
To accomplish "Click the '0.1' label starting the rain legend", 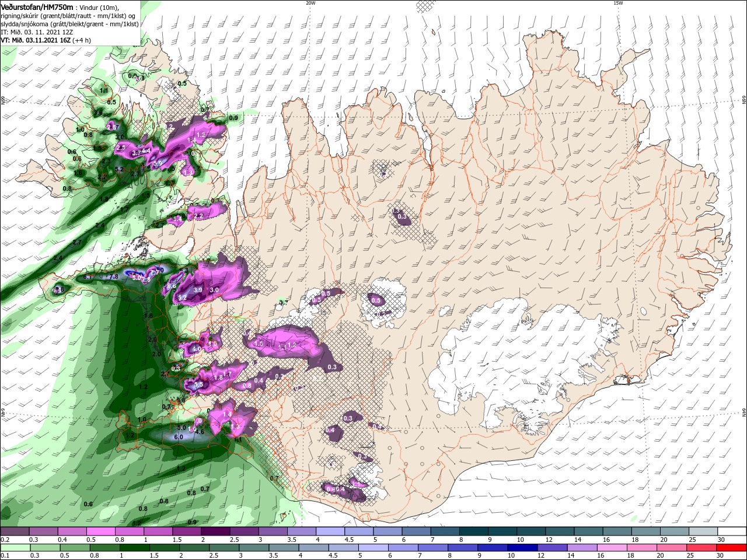I will 5,556.
